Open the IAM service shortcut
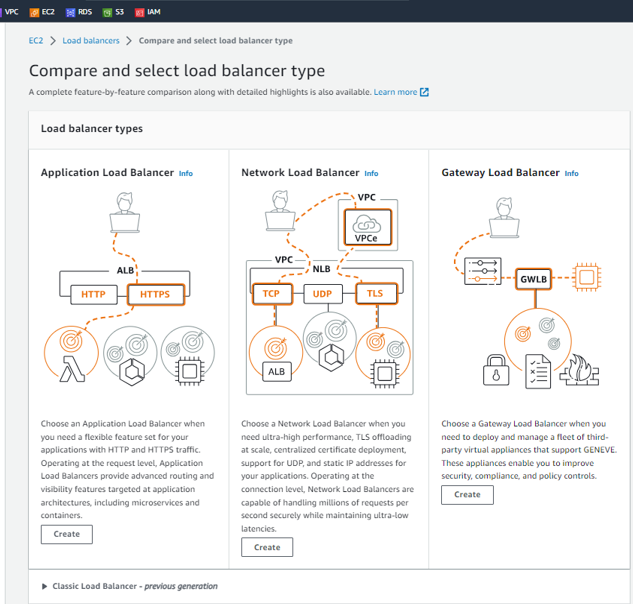The image size is (633, 604). pos(147,12)
